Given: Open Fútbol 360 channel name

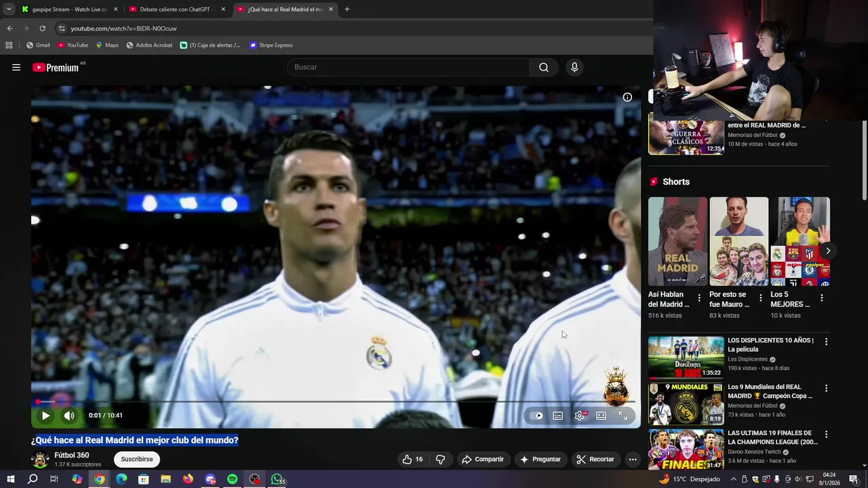Looking at the screenshot, I should pyautogui.click(x=72, y=455).
